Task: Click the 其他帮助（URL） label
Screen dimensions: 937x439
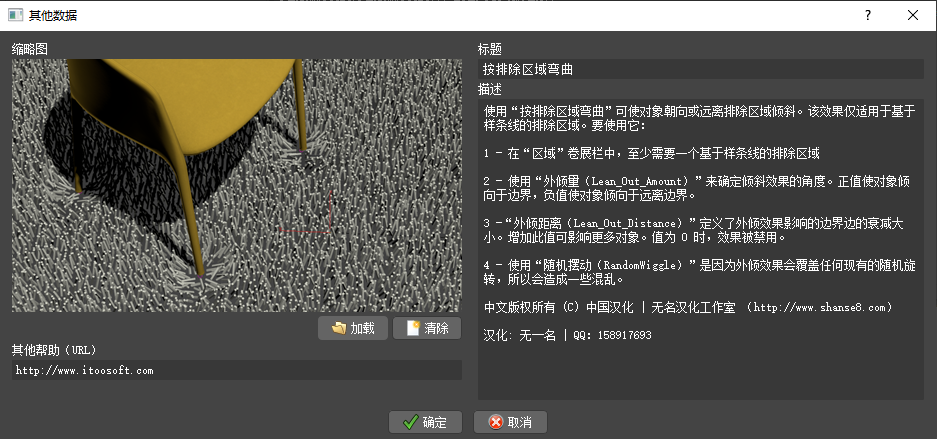Action: 54,350
